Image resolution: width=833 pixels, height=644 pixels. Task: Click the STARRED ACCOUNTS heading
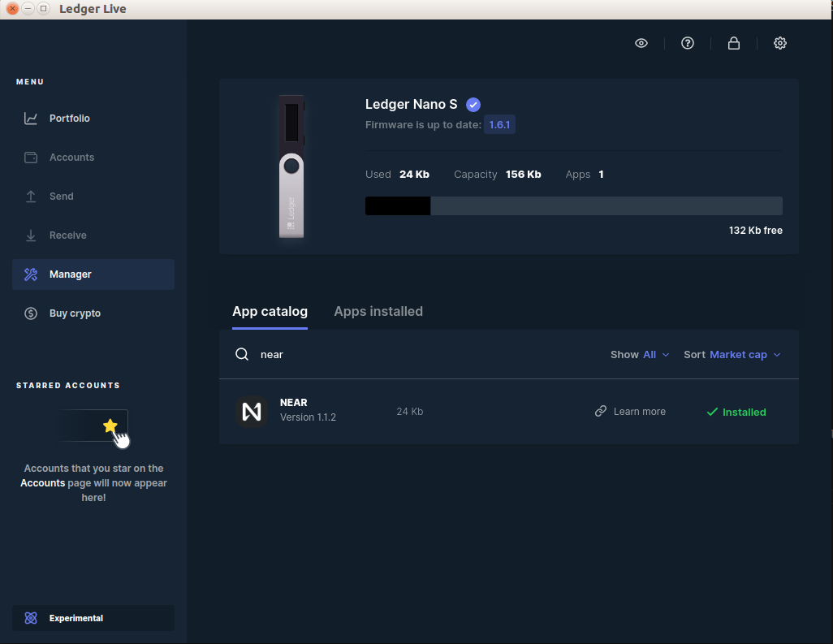[x=68, y=385]
